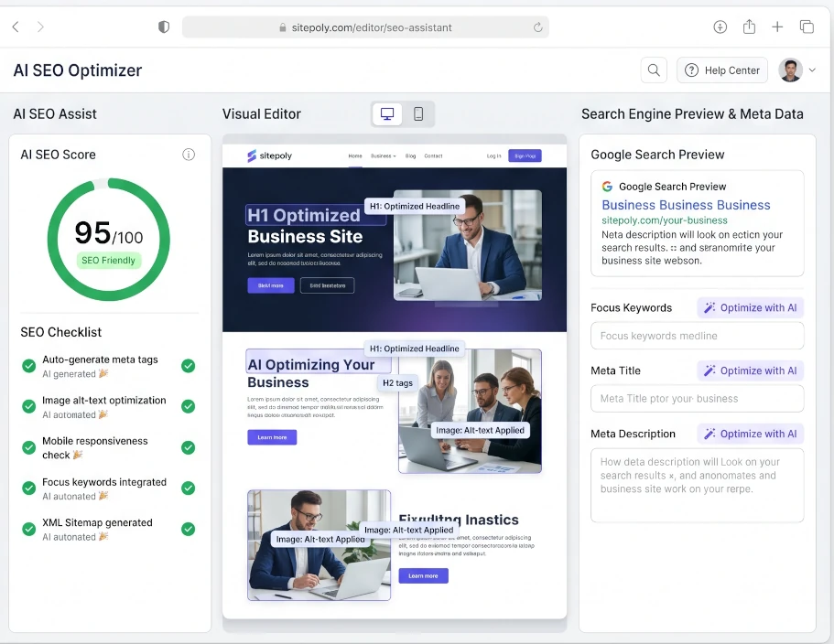Click the outlined hero button
This screenshot has width=834, height=644.
click(x=327, y=285)
